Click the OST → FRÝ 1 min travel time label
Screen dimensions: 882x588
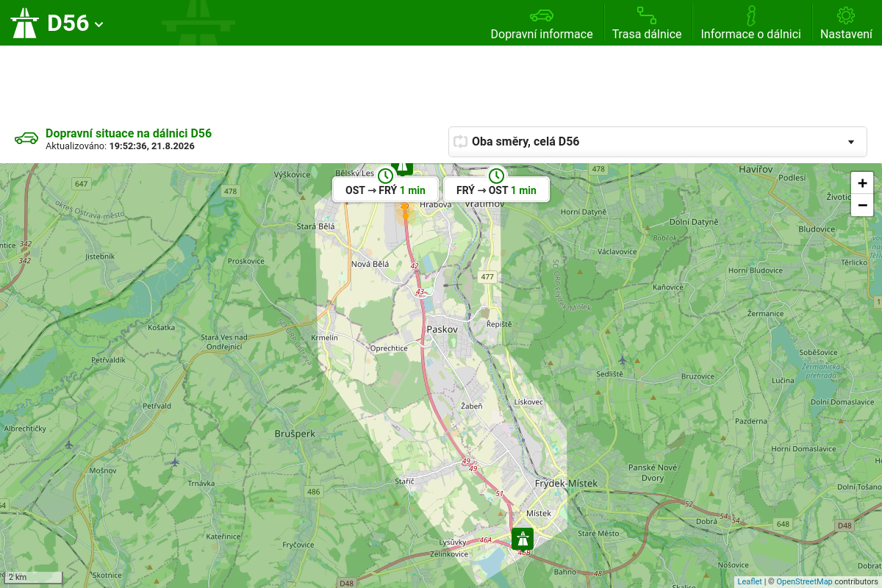tap(385, 190)
